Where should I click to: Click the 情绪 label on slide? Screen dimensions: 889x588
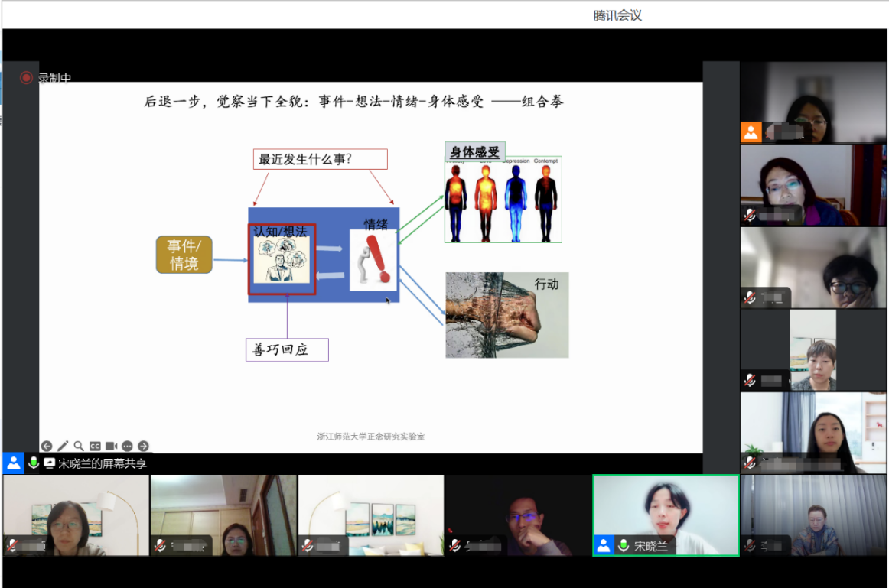click(x=376, y=224)
